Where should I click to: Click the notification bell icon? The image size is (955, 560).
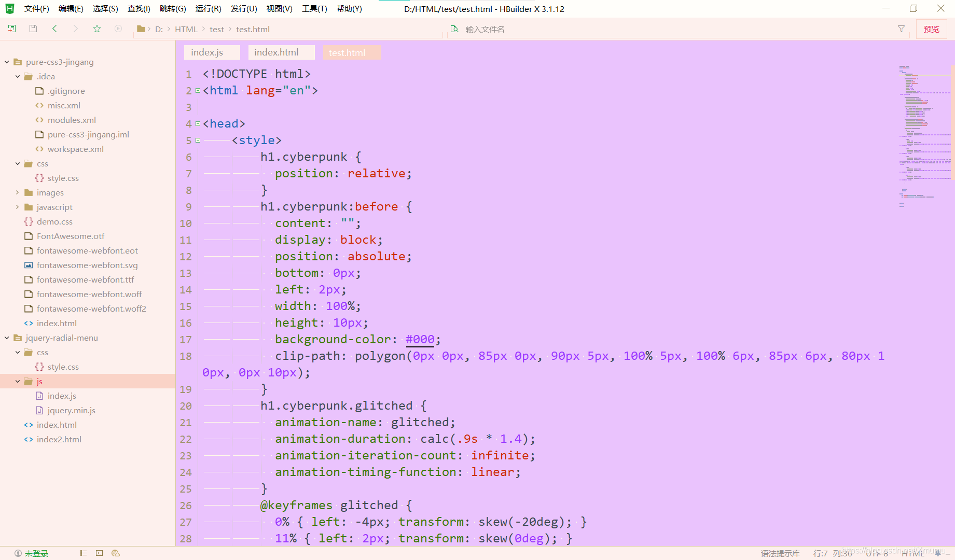point(938,553)
